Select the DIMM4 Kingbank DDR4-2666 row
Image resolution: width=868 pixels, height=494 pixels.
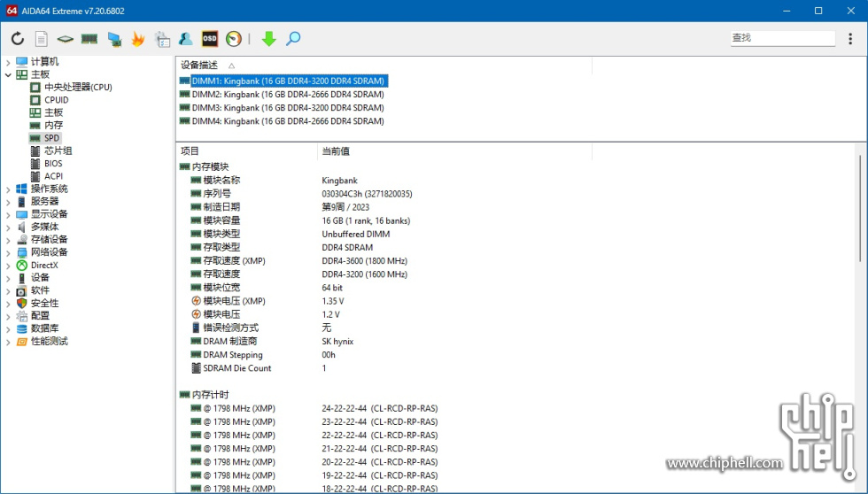tap(288, 121)
